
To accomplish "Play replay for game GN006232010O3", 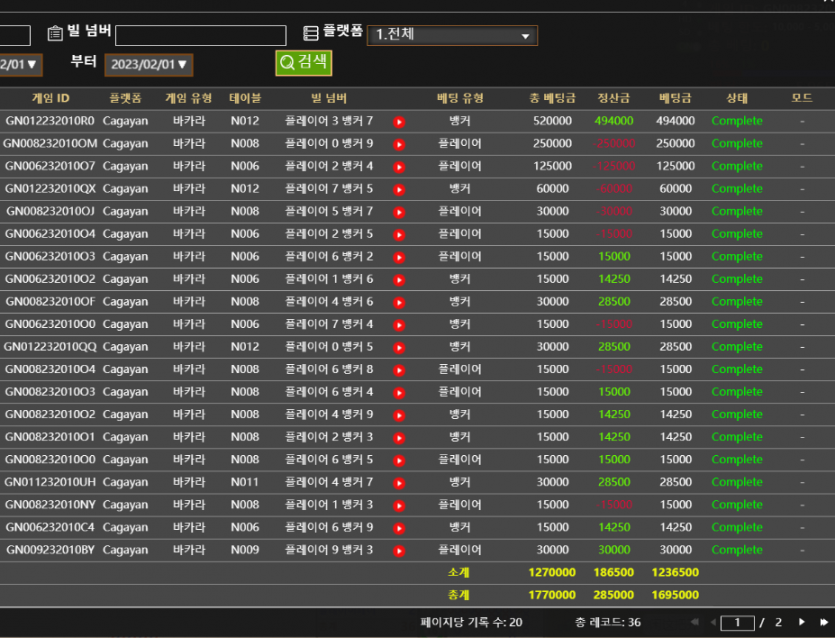I will tap(399, 257).
